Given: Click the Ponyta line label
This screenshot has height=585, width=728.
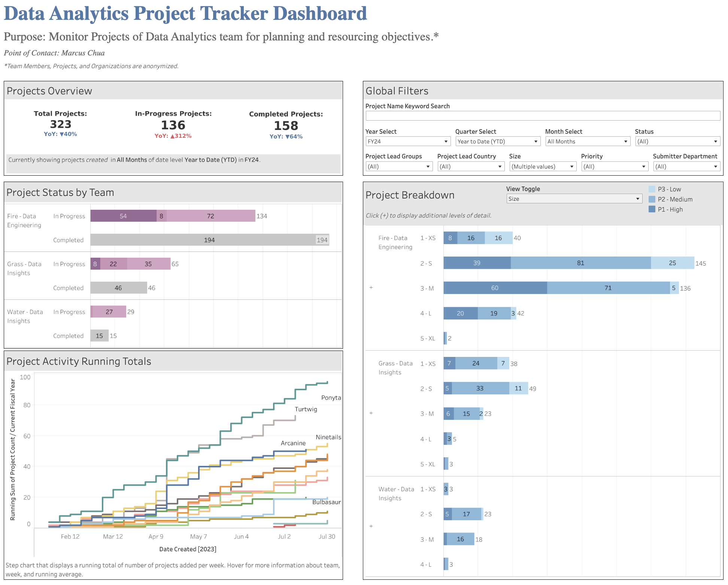Looking at the screenshot, I should tap(331, 398).
